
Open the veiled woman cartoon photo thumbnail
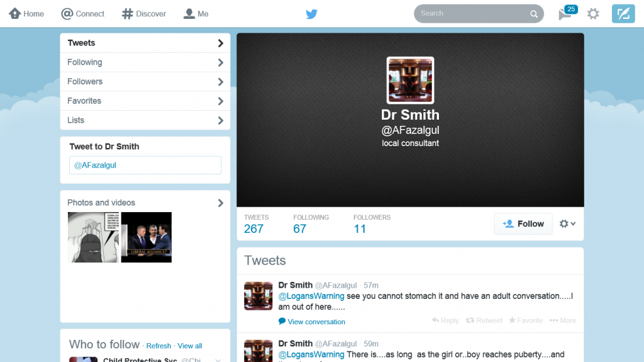(93, 237)
